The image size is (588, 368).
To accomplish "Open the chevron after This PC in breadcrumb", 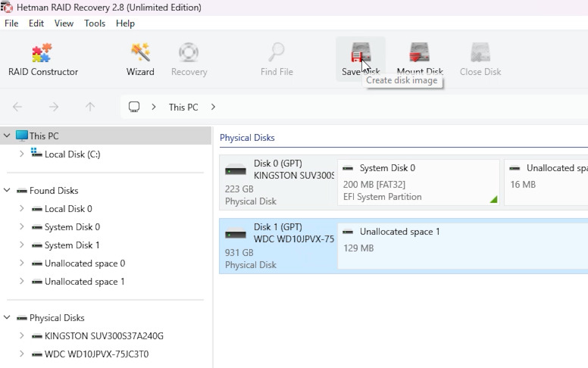I will pos(213,107).
